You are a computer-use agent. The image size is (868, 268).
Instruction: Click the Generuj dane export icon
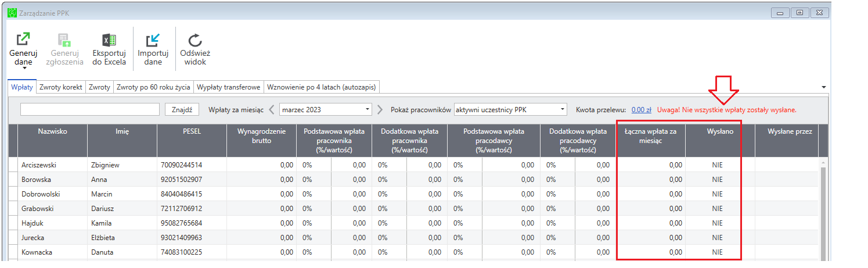(23, 40)
